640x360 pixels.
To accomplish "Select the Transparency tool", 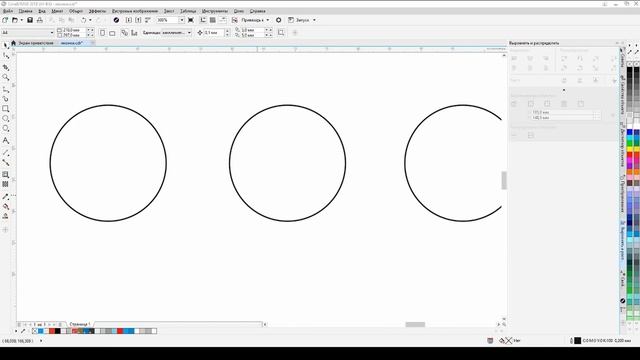I will [6, 184].
